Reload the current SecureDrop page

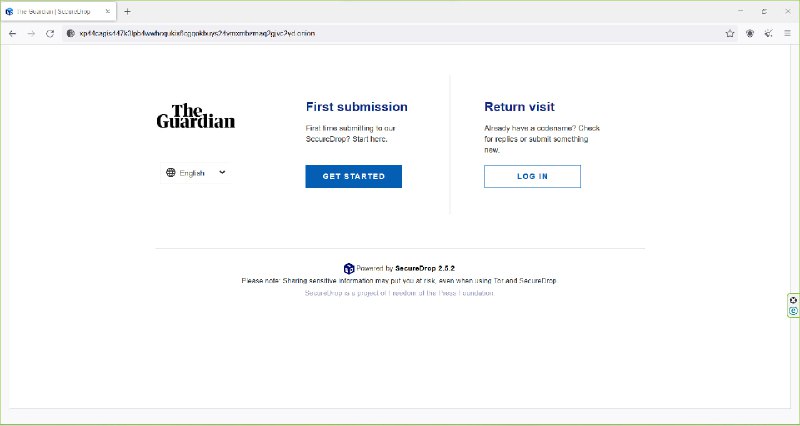(x=50, y=33)
